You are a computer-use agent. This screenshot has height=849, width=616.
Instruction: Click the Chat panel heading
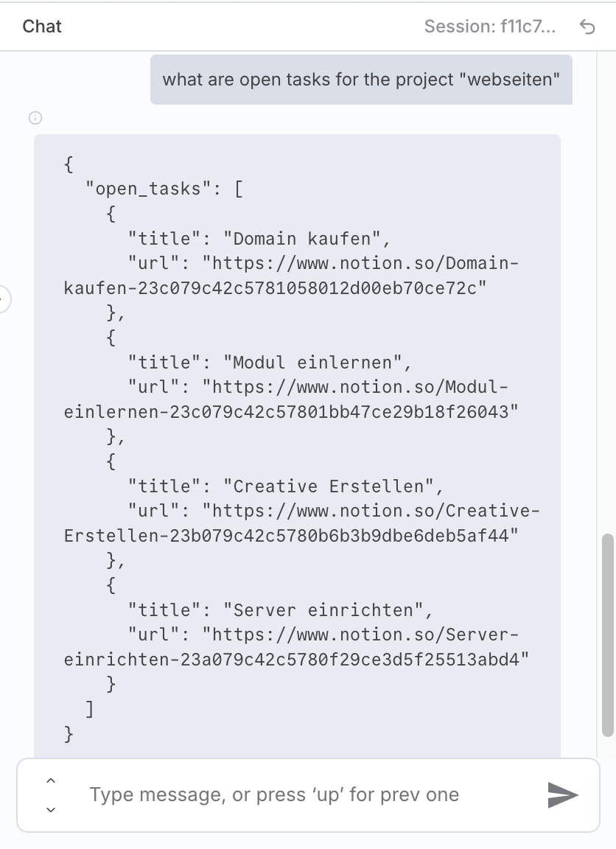coord(42,27)
